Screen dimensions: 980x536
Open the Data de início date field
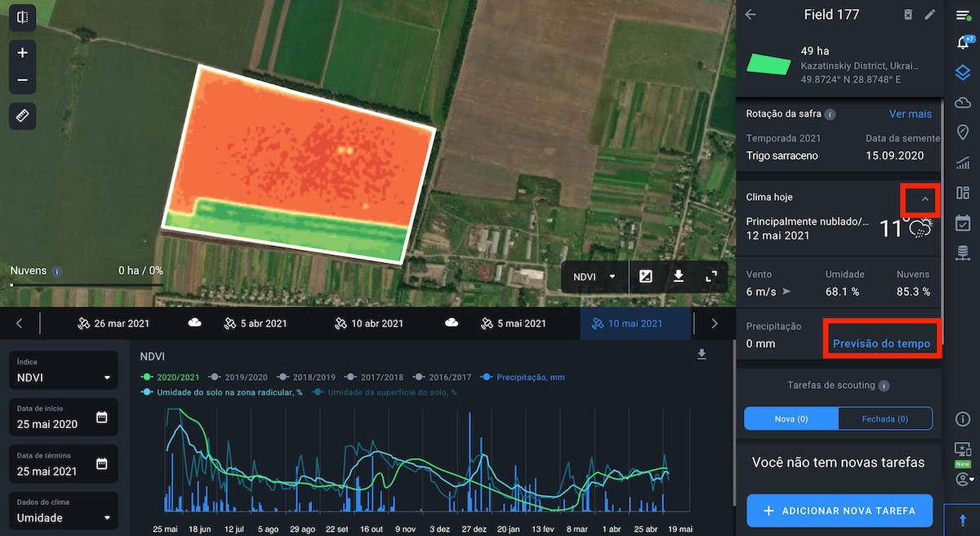tap(64, 418)
